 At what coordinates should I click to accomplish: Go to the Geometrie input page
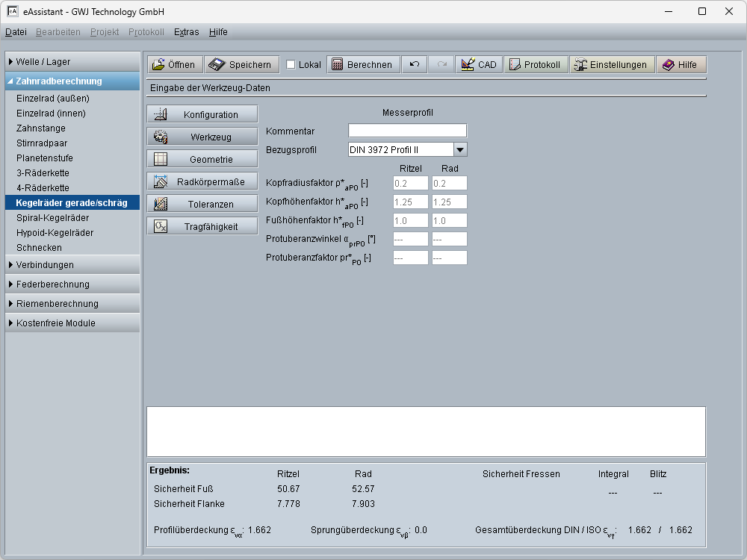click(202, 160)
